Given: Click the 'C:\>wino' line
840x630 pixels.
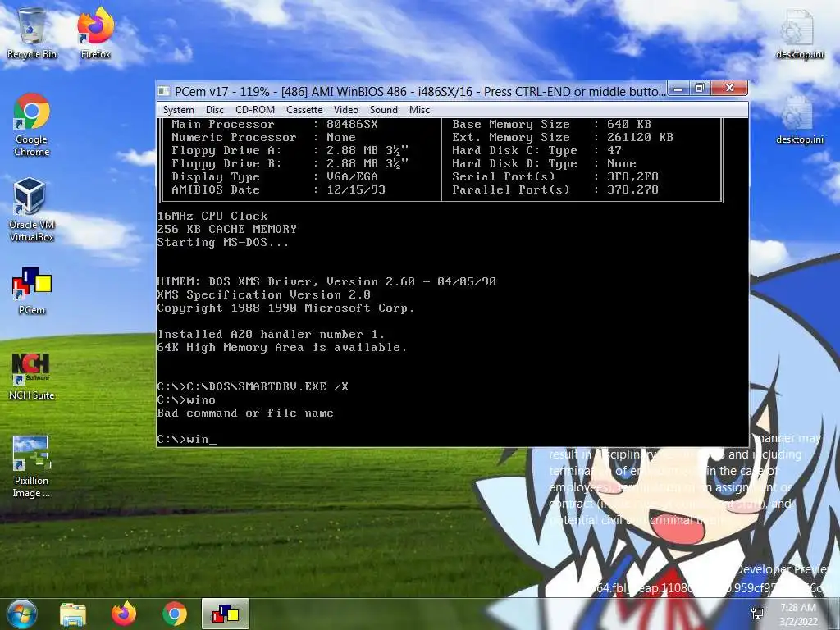Looking at the screenshot, I should coord(186,400).
